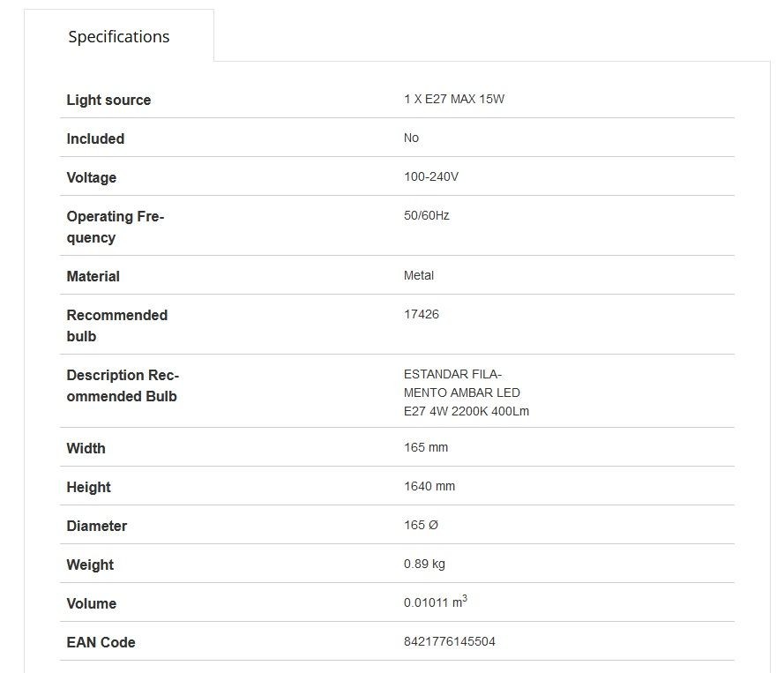Click the 50/60Hz frequency value
Viewport: 784px width, 673px height.
point(427,215)
